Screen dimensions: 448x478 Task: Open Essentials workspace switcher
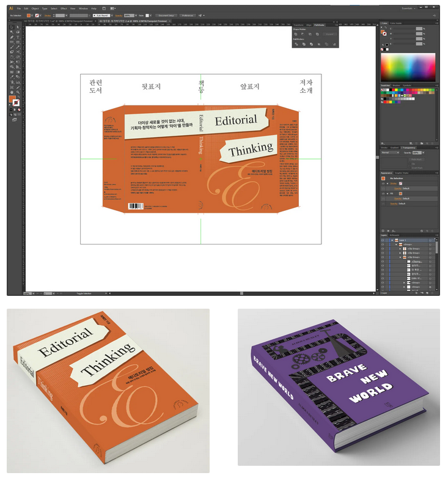pyautogui.click(x=408, y=9)
